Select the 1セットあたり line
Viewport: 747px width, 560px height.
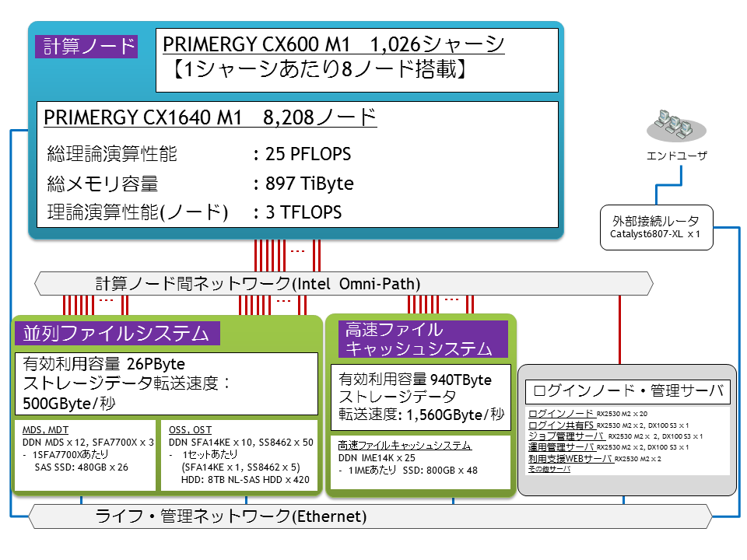pos(204,455)
